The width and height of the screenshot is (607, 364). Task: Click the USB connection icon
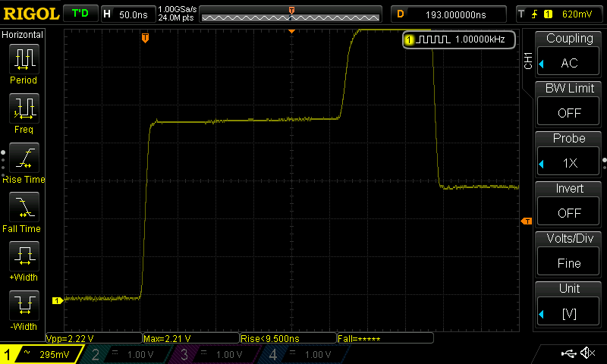[568, 353]
